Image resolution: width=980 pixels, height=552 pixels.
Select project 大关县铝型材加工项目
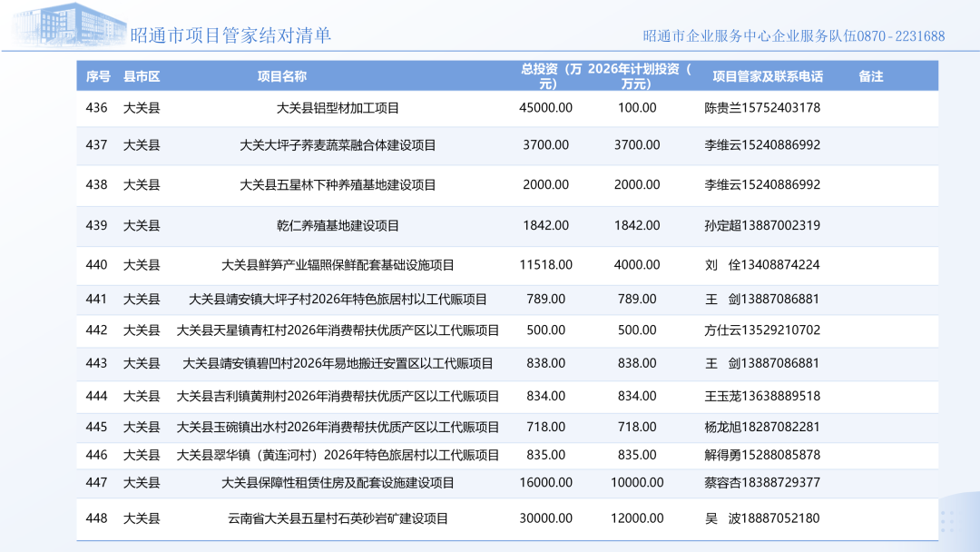338,108
